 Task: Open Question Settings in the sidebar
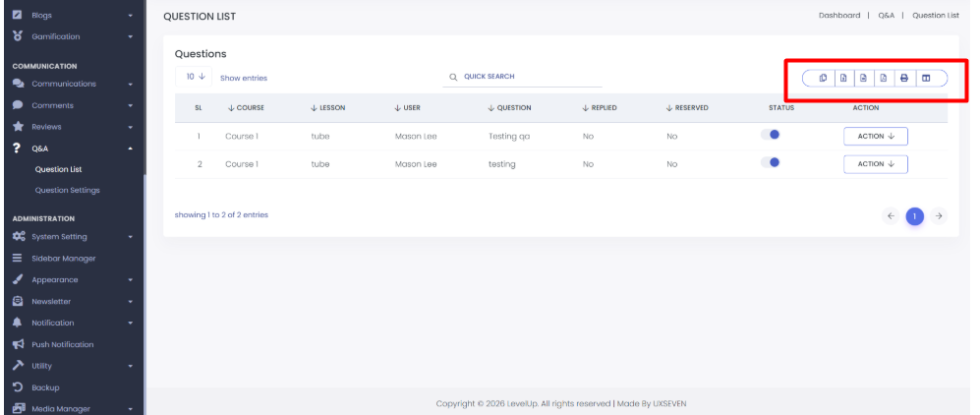[x=68, y=190]
